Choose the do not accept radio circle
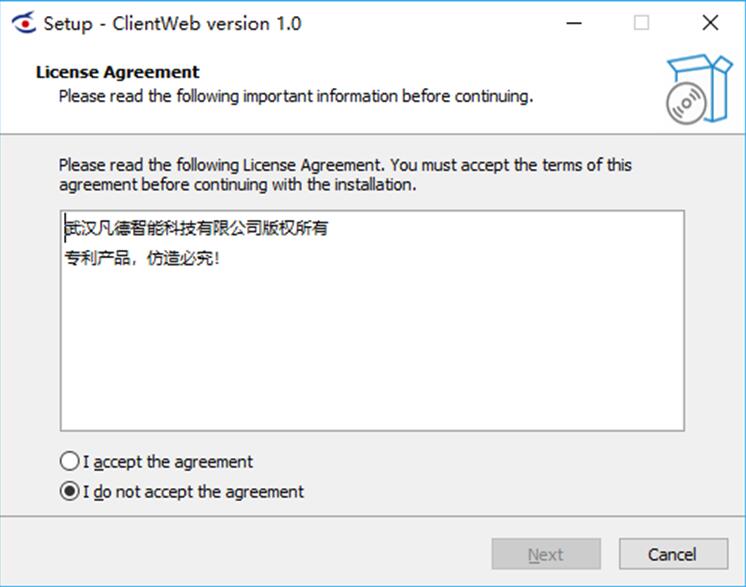The height and width of the screenshot is (587, 746). coord(69,491)
